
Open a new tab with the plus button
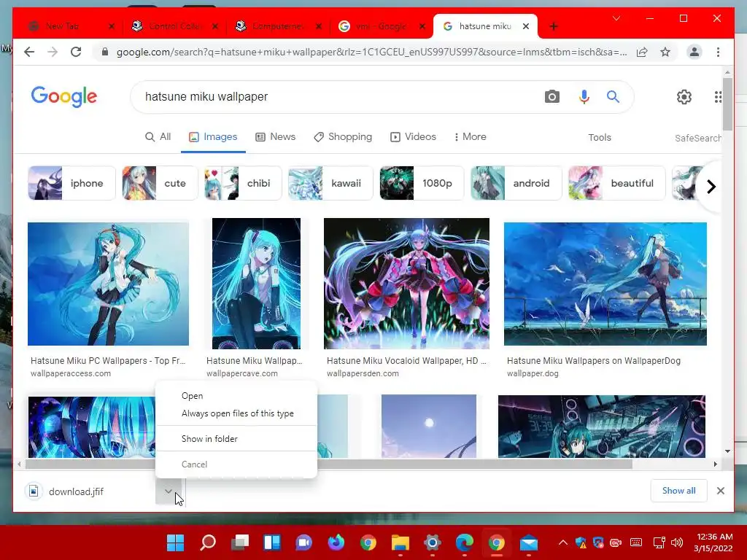(553, 26)
